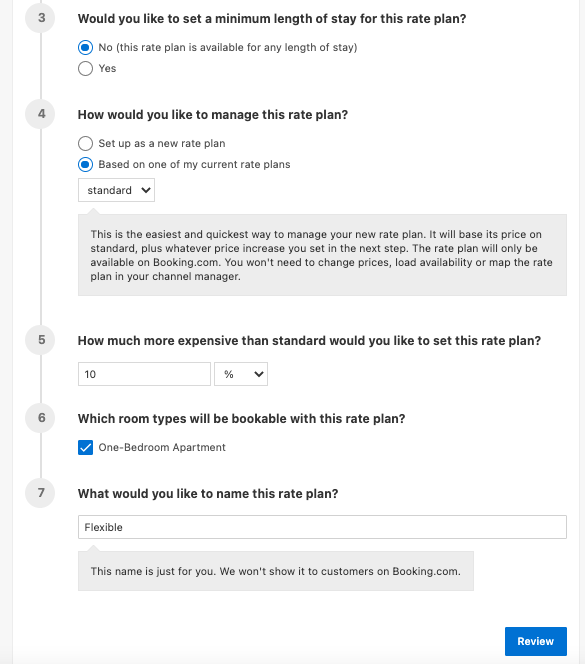Choose 'Set up as a new rate plan'
The image size is (585, 664).
(x=85, y=144)
